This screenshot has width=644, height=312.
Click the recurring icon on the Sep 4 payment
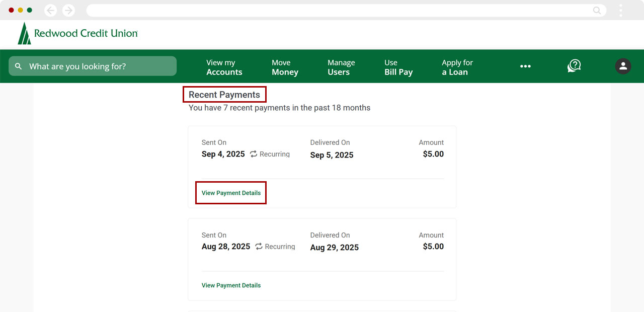(x=254, y=154)
